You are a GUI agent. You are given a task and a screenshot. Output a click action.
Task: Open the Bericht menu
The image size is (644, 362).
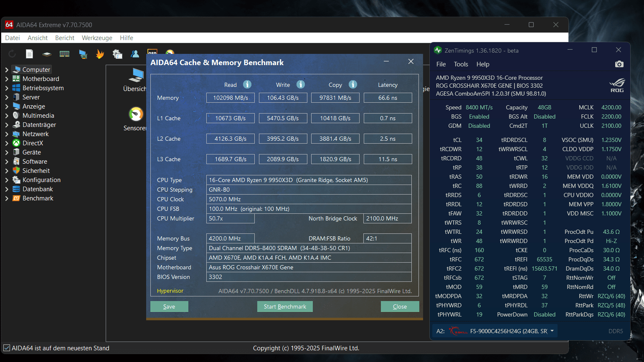pos(65,38)
